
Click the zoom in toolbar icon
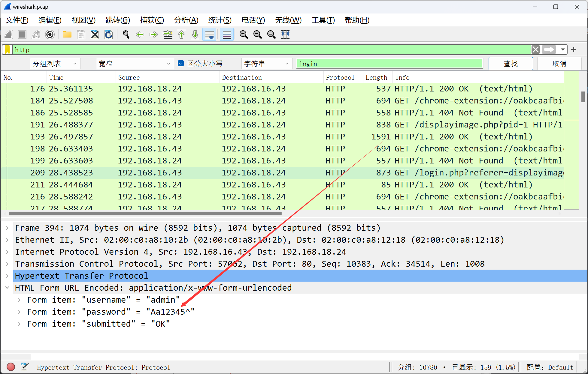point(244,34)
